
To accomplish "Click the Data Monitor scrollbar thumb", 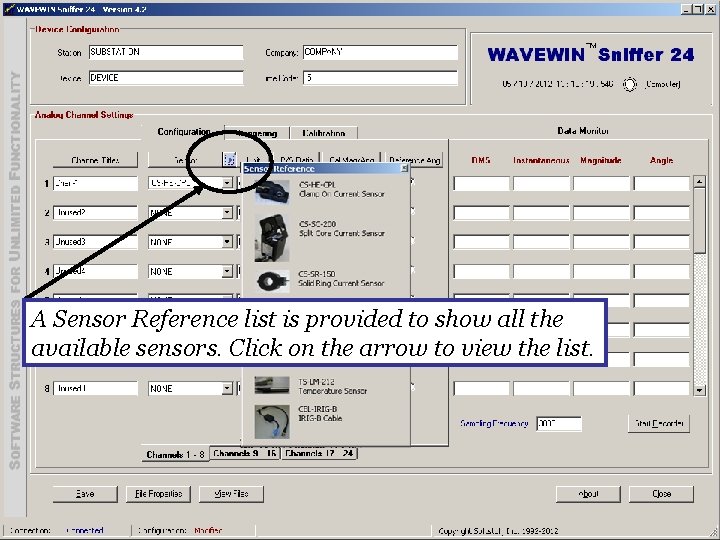I will (x=699, y=220).
